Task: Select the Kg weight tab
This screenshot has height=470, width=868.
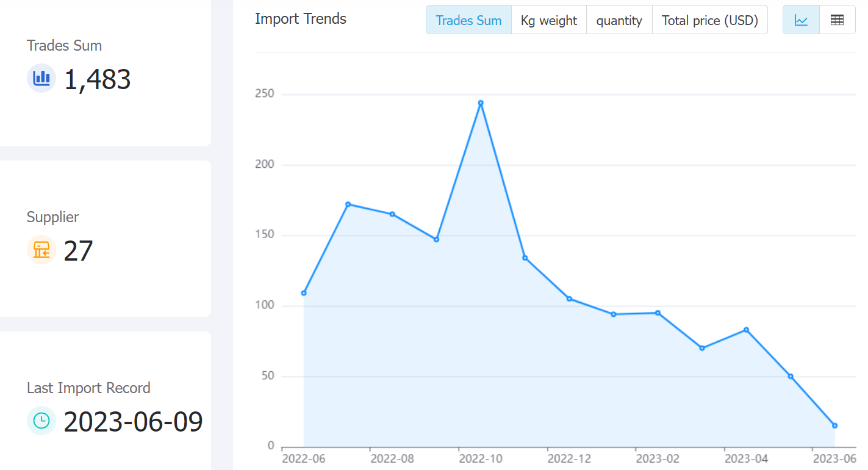Action: [549, 20]
